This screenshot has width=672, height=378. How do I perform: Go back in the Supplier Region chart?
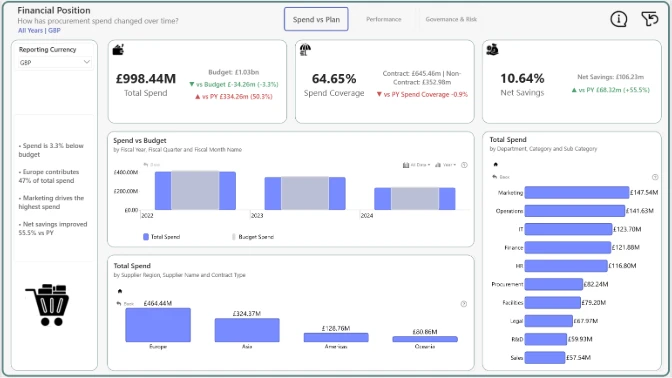(x=125, y=303)
